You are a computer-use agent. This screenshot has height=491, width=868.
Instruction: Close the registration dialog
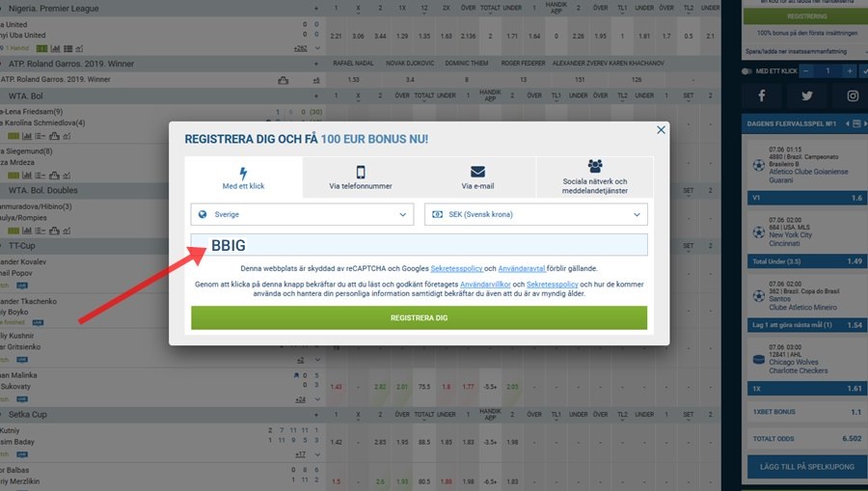pos(661,130)
